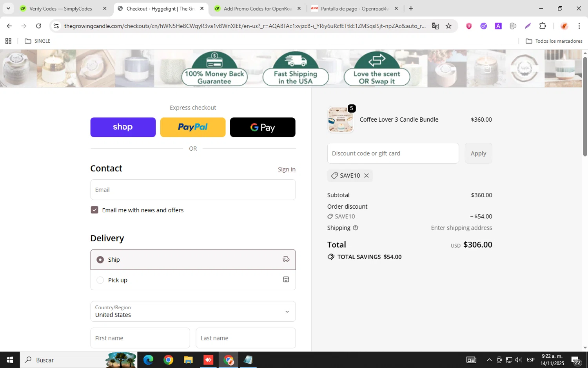Reload the checkout page
Screen dimensions: 588x368
(x=38, y=26)
